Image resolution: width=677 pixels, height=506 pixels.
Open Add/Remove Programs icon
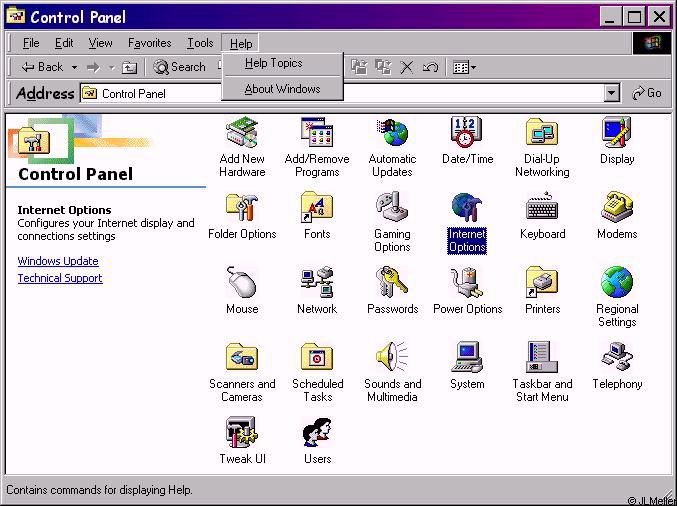coord(317,133)
